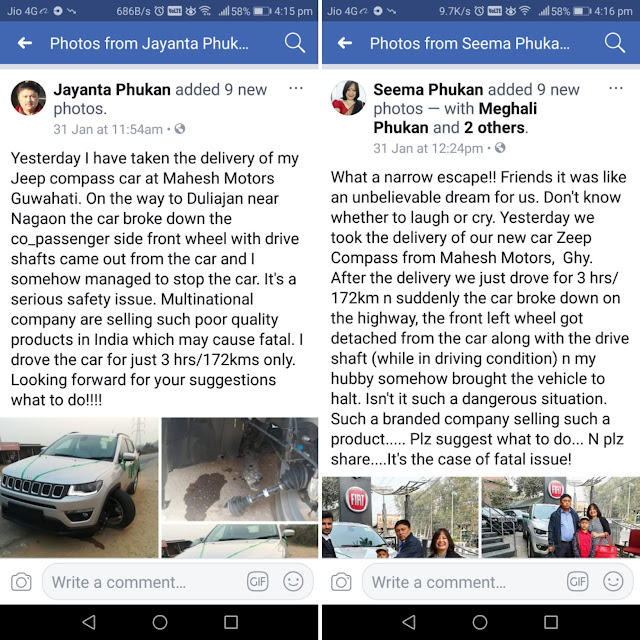
Task: Tap camera icon beside left comment box
Action: pos(21,581)
